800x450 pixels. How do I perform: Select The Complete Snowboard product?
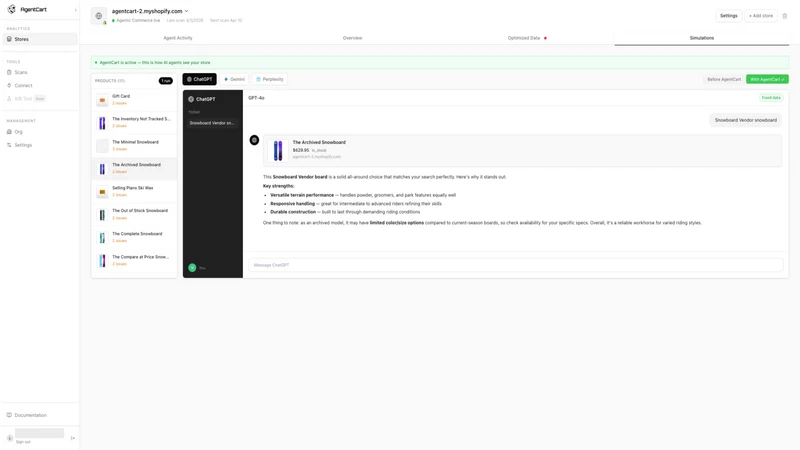(134, 237)
